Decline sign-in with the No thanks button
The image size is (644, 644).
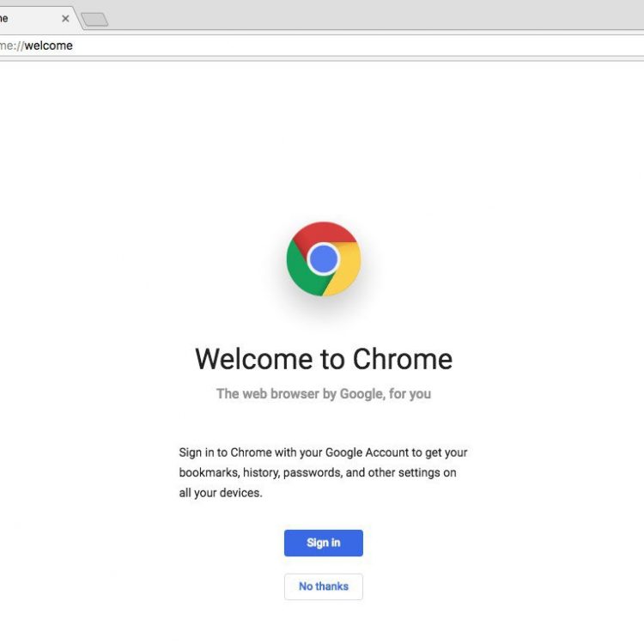(x=324, y=586)
